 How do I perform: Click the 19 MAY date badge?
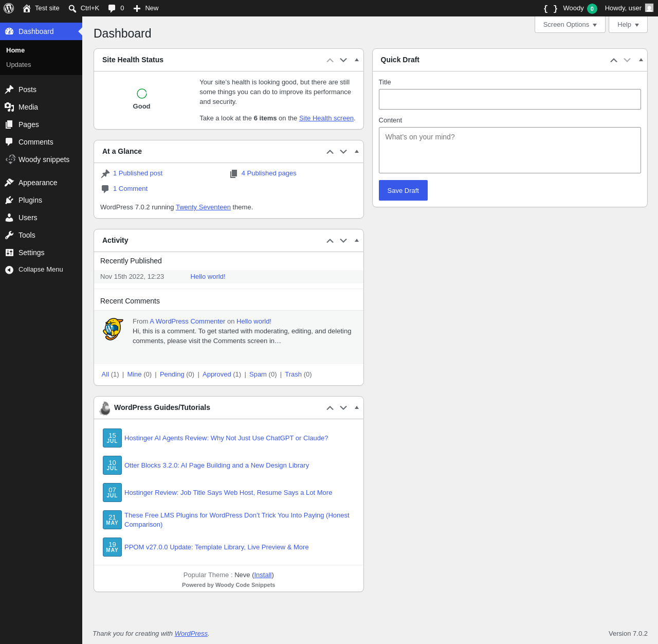[x=112, y=547]
